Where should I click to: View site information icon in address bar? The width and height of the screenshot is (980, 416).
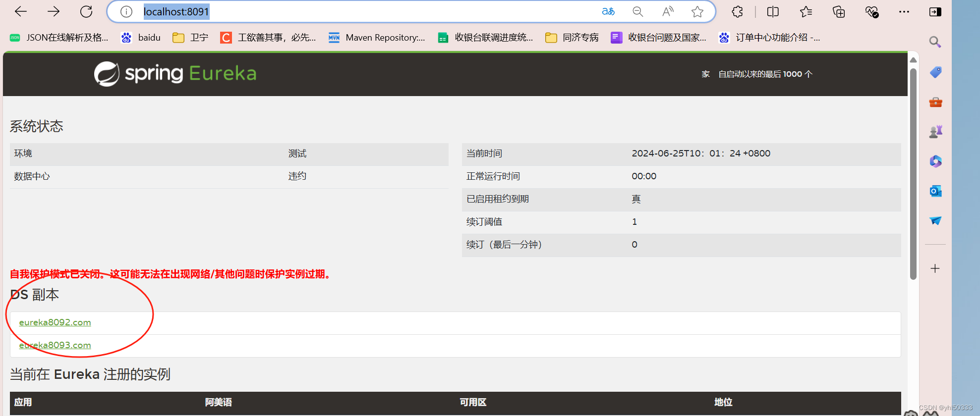point(126,11)
